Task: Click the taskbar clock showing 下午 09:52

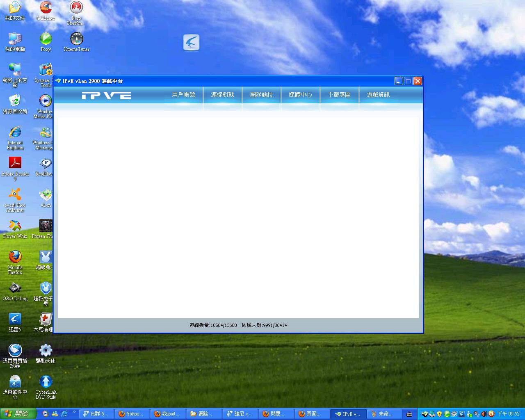Action: (x=509, y=414)
